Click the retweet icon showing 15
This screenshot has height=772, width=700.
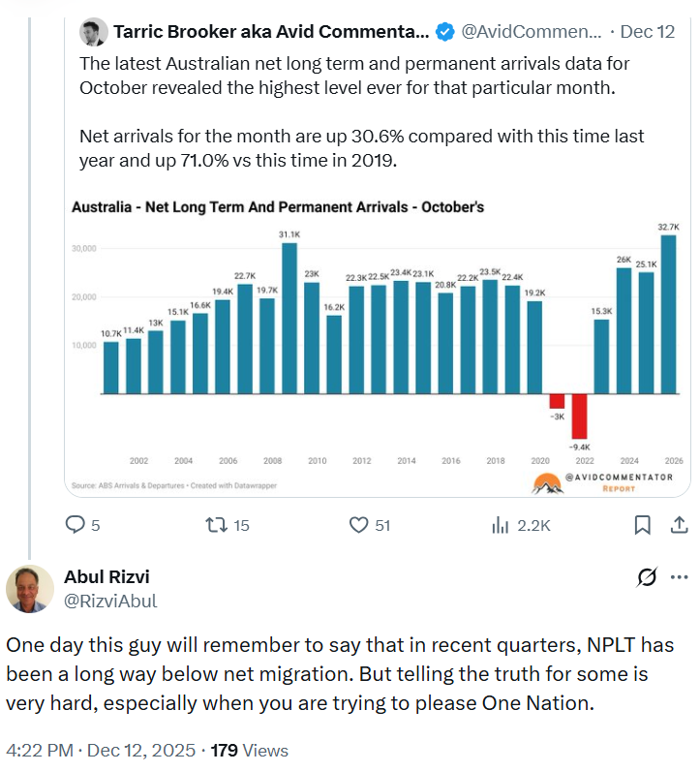point(218,524)
